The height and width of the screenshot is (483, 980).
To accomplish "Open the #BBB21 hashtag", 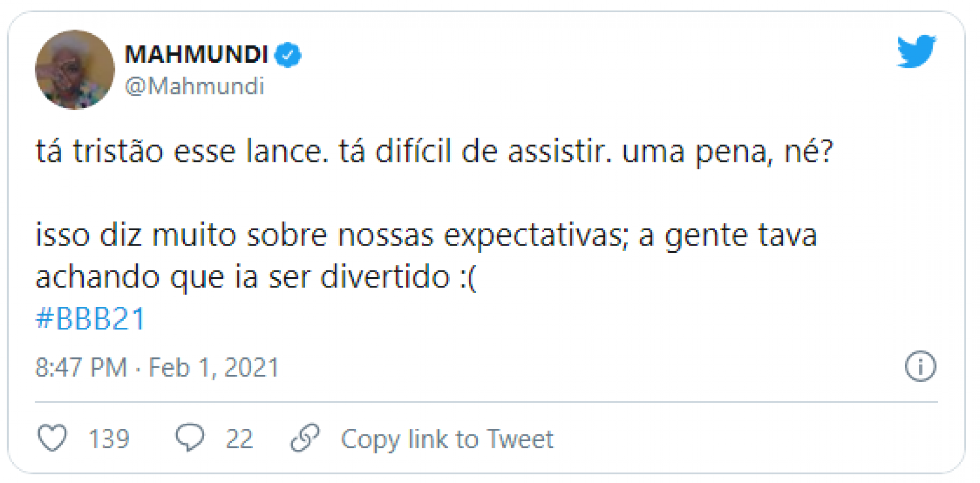I will pos(90,319).
